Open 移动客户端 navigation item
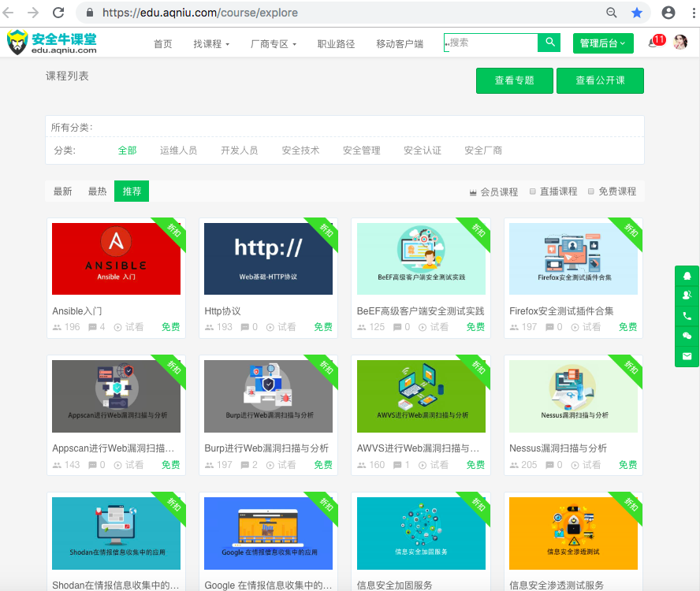The width and height of the screenshot is (700, 591). pyautogui.click(x=400, y=44)
